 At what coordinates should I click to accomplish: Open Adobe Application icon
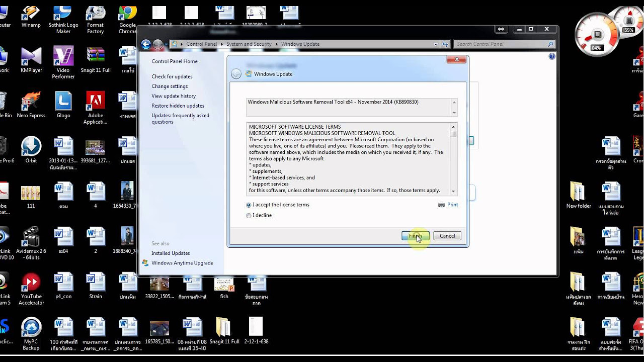coord(96,108)
